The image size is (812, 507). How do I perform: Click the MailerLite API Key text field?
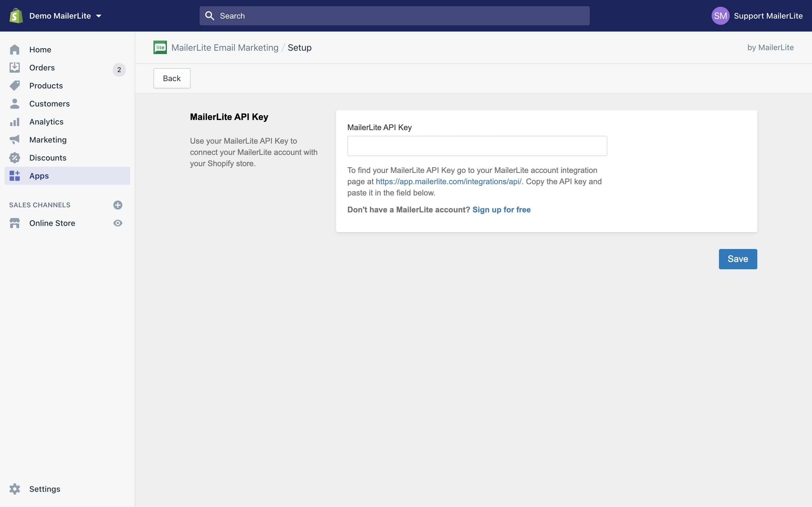(477, 146)
